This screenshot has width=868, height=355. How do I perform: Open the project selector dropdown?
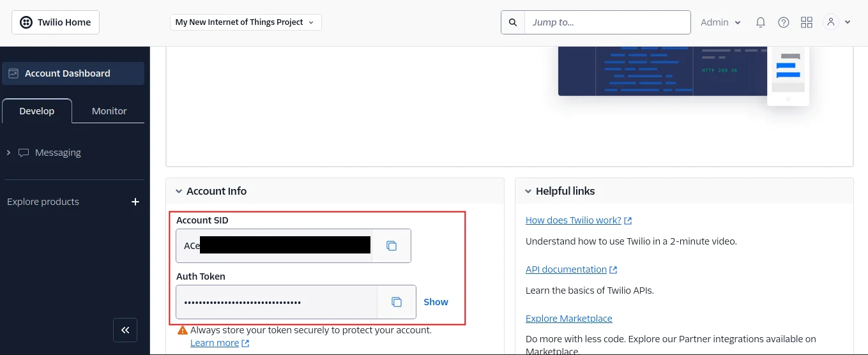click(x=245, y=22)
